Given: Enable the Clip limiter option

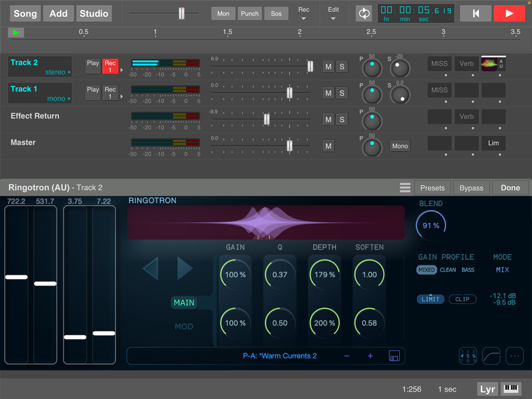Looking at the screenshot, I should (x=462, y=299).
